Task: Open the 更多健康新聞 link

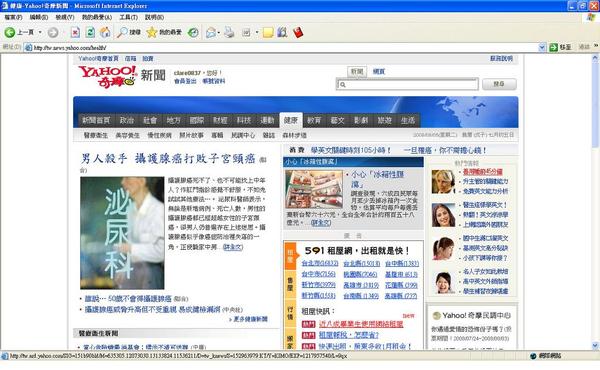Action: pos(250,319)
